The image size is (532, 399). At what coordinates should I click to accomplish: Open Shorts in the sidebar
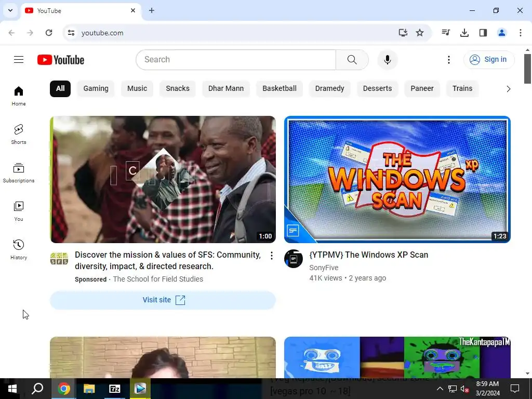tap(19, 135)
